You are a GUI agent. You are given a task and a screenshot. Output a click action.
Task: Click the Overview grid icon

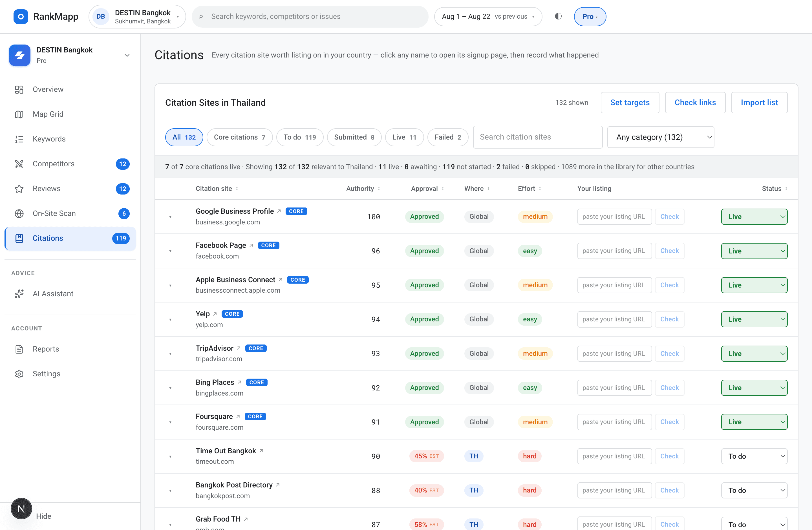point(19,89)
